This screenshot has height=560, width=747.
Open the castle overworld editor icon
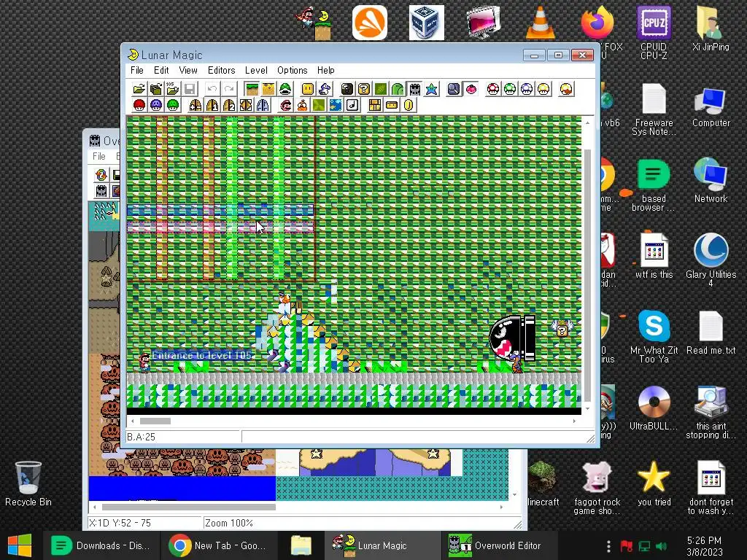414,89
